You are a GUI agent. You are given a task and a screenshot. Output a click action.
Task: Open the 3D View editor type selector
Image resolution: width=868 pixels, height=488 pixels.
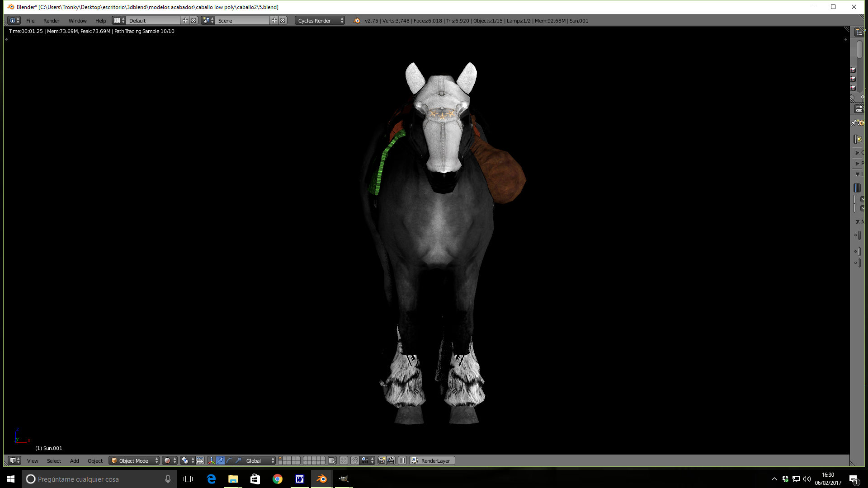14,460
